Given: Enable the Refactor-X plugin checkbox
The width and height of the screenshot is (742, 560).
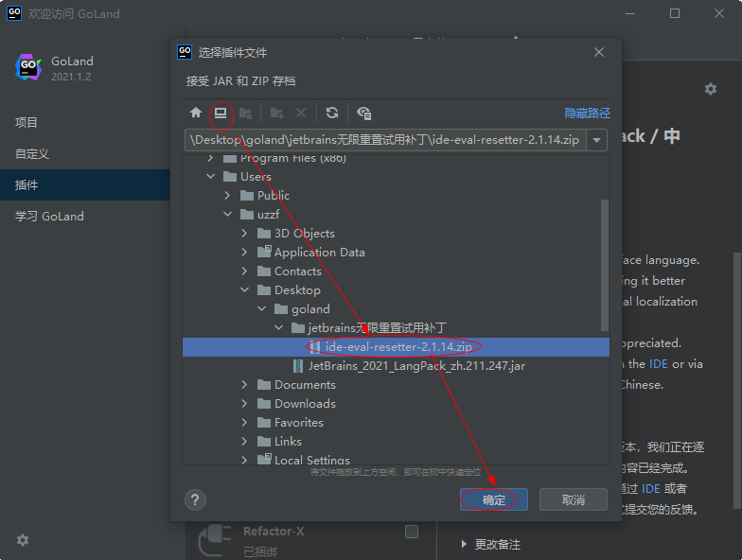Looking at the screenshot, I should [412, 532].
